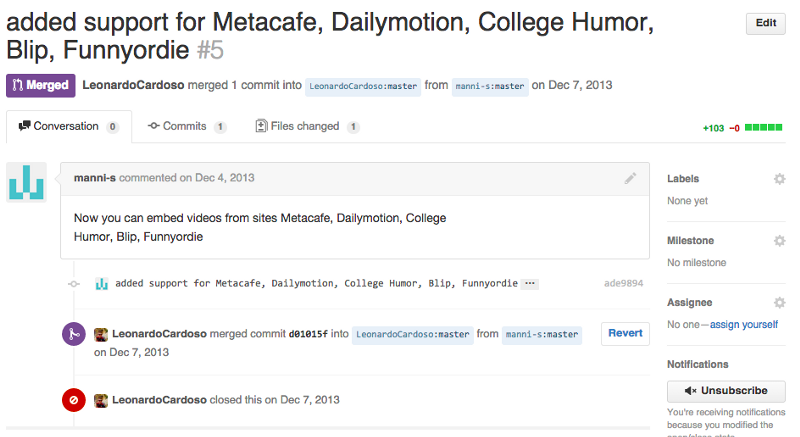Open the Assignee gear settings
Screen dimensions: 800x437
pos(779,303)
